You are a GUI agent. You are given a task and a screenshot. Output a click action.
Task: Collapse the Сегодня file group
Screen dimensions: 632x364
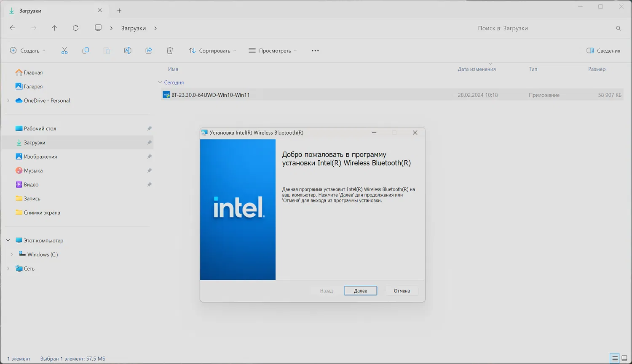coord(160,82)
